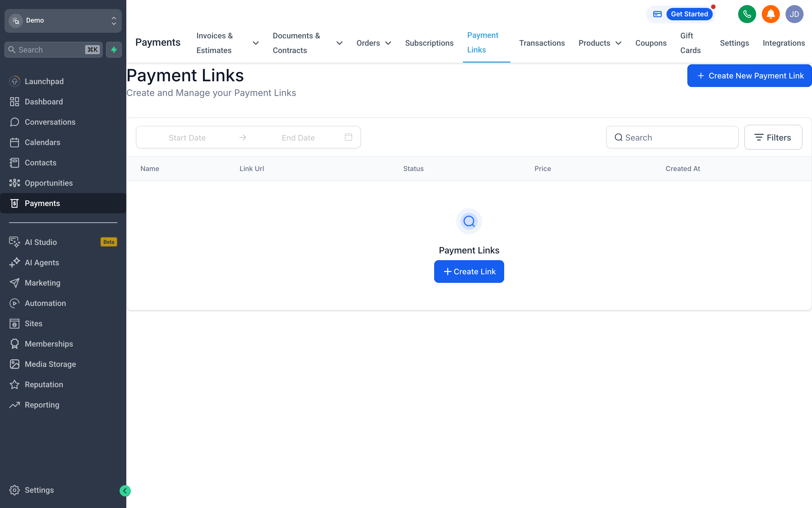This screenshot has width=812, height=508.
Task: Click the magnifier icon in empty state
Action: click(x=469, y=222)
